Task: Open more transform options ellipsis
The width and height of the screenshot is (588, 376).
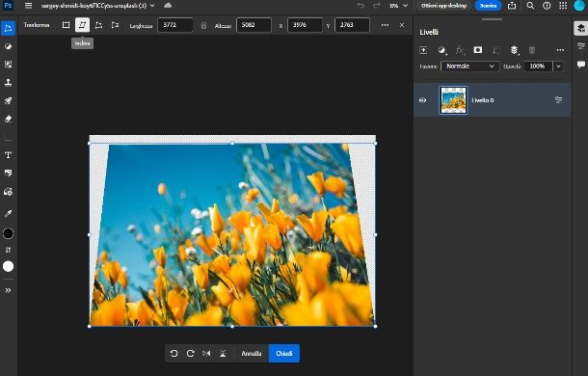Action: coord(385,25)
